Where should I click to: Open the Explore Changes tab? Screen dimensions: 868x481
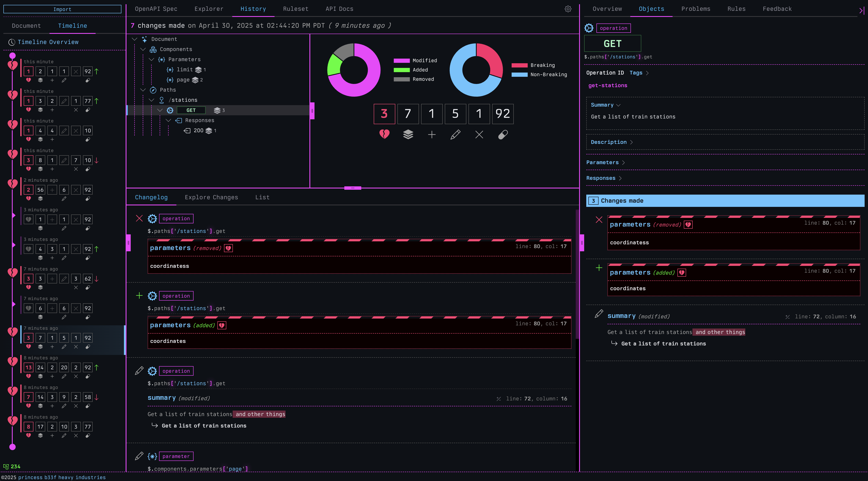(211, 198)
